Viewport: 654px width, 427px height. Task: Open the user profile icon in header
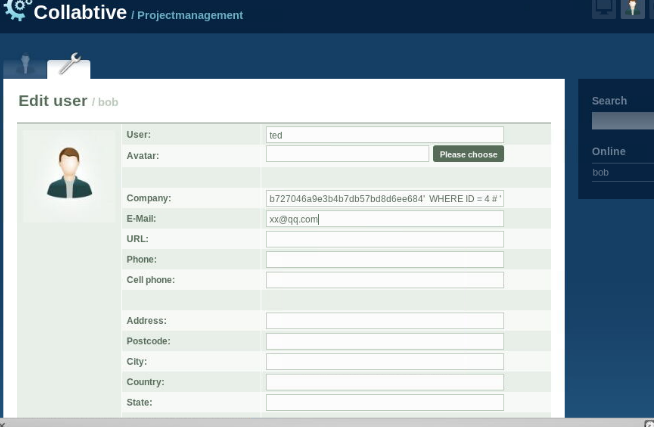tap(632, 8)
